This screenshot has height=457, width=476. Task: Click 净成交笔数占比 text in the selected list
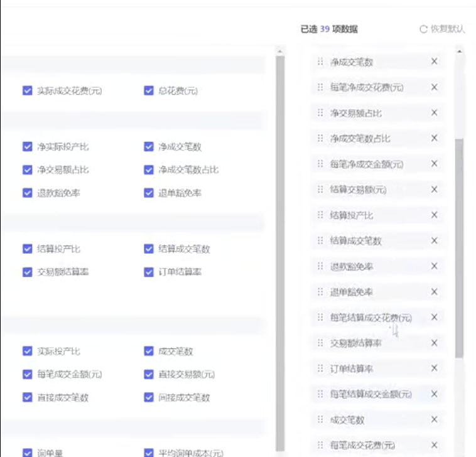(360, 139)
